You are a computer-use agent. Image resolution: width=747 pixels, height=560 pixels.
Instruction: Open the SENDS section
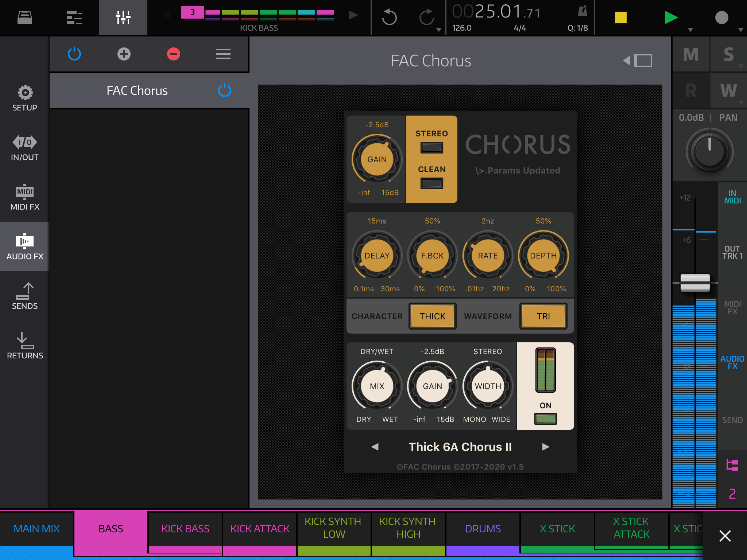25,296
